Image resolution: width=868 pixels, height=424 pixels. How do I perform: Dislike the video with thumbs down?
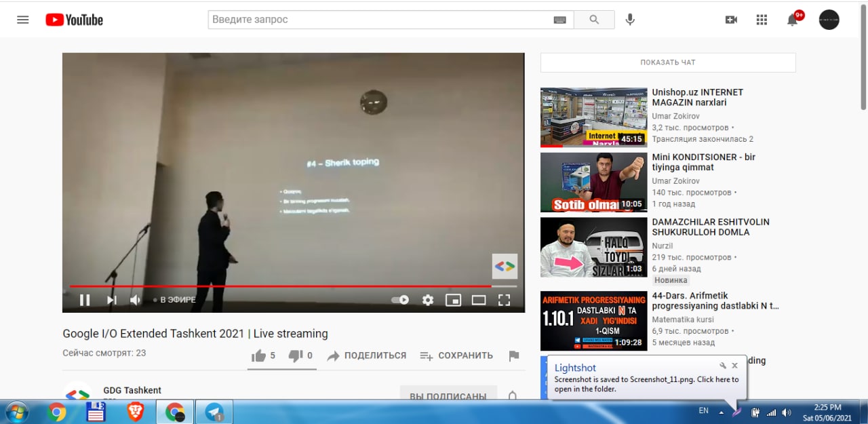[x=300, y=355]
